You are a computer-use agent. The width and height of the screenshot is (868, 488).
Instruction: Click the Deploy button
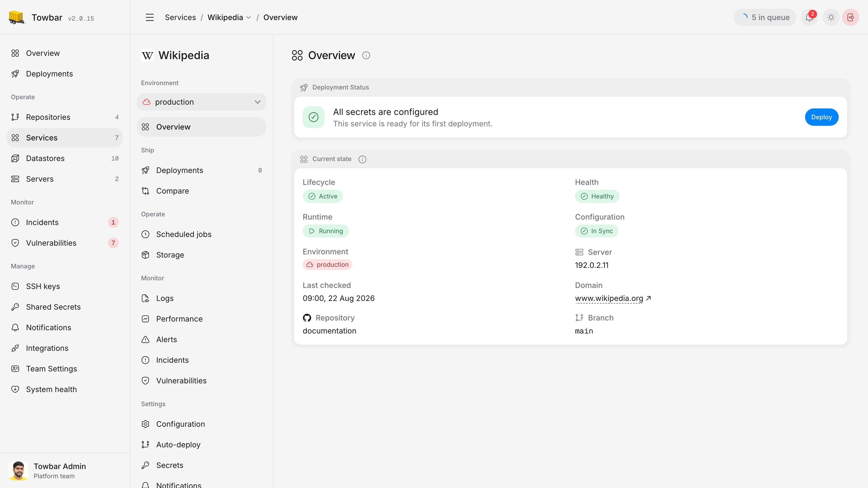[x=822, y=117]
